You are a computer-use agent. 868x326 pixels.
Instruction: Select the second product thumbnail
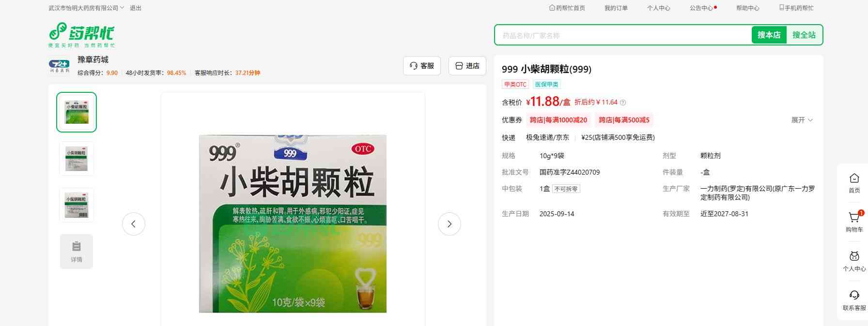pos(77,159)
